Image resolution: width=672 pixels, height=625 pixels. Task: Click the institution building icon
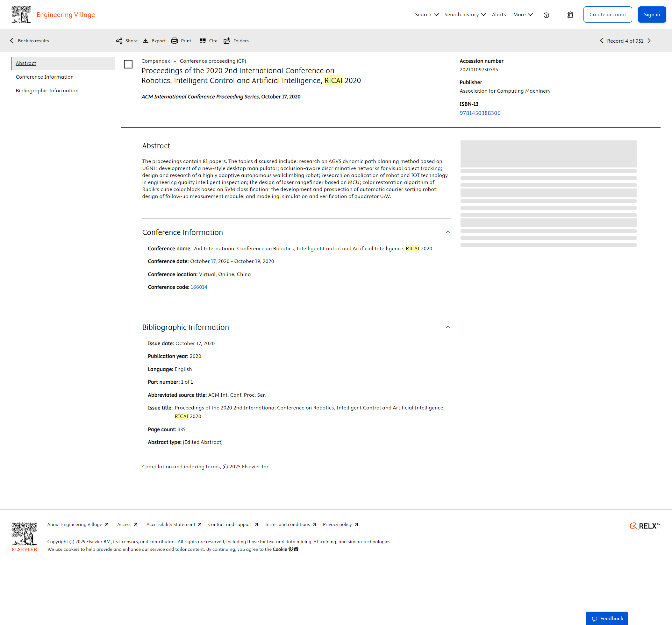tap(570, 15)
